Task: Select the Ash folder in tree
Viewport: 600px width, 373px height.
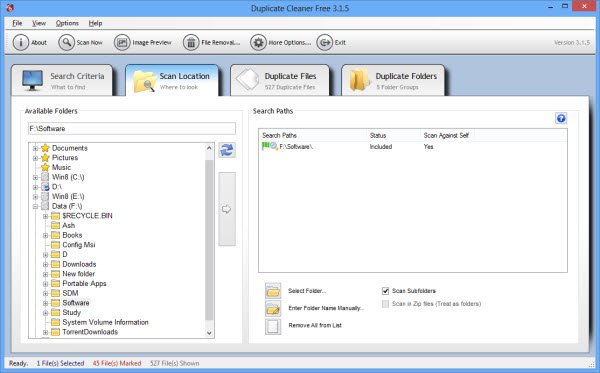Action: point(68,225)
